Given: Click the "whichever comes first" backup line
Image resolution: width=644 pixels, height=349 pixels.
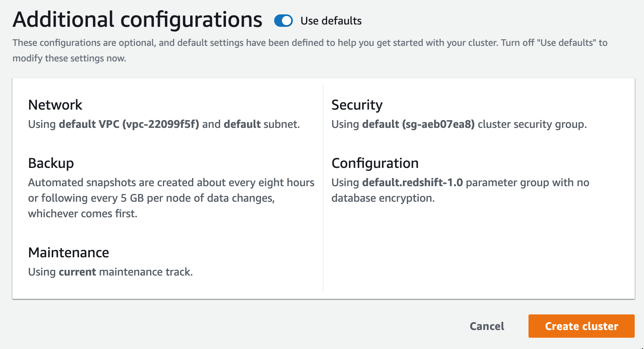Looking at the screenshot, I should point(82,214).
